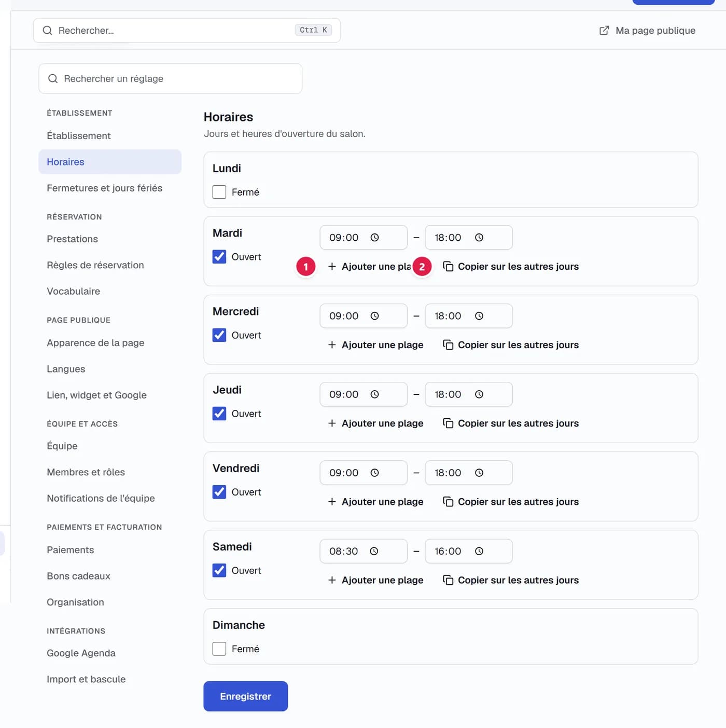The image size is (726, 728).
Task: Open Ma page publique link
Action: [x=648, y=31]
